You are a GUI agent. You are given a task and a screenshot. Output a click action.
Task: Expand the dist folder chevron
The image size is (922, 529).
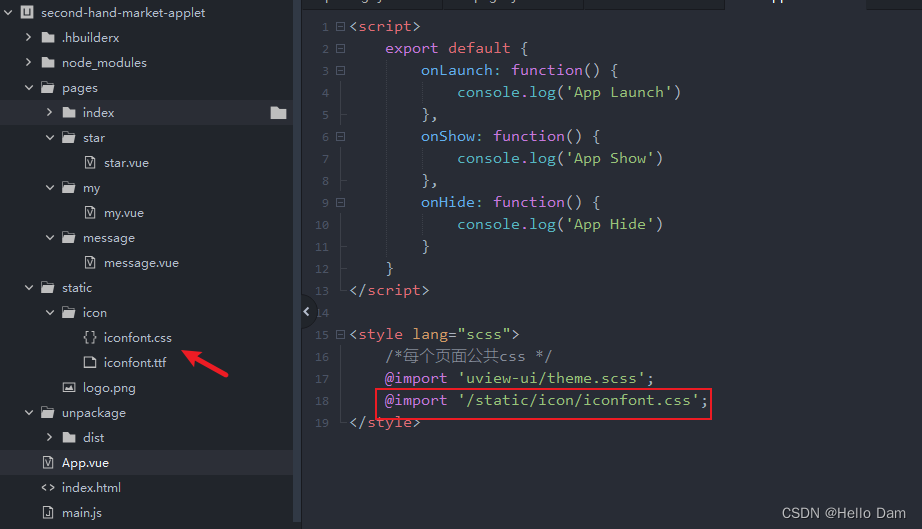(x=49, y=437)
